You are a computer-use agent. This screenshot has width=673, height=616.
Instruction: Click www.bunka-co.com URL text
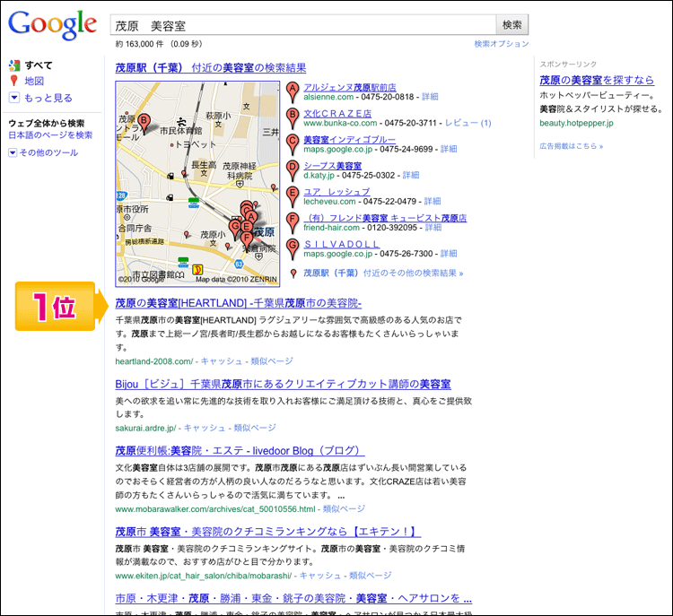(340, 123)
